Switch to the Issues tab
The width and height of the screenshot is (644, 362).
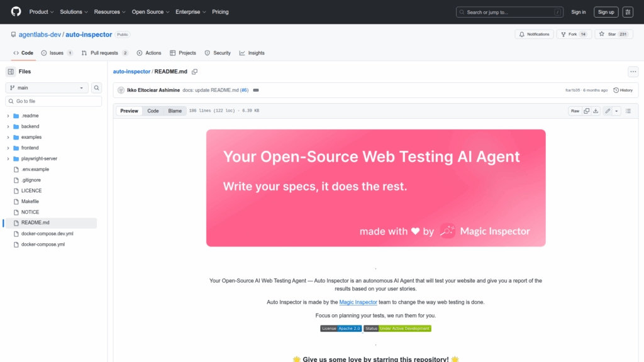tap(57, 53)
